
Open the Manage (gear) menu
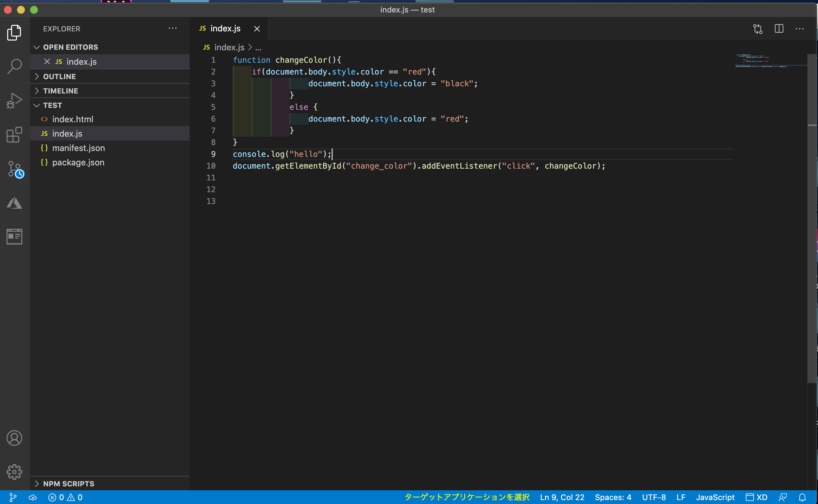tap(14, 472)
